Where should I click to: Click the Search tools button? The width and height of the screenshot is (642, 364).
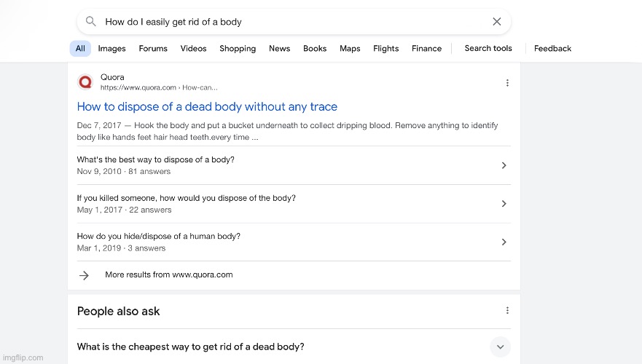click(488, 49)
